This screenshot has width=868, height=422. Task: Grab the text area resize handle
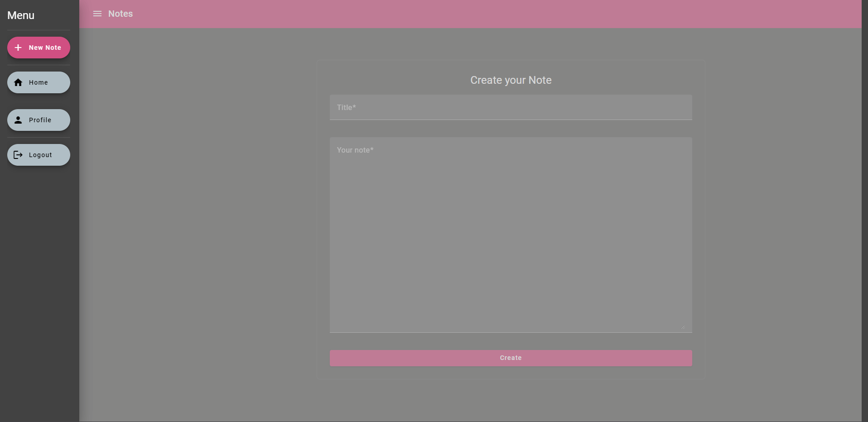[x=682, y=326]
